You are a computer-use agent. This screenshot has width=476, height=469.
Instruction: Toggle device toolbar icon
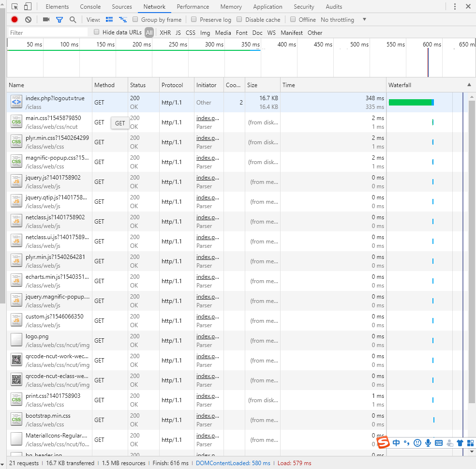pyautogui.click(x=28, y=7)
